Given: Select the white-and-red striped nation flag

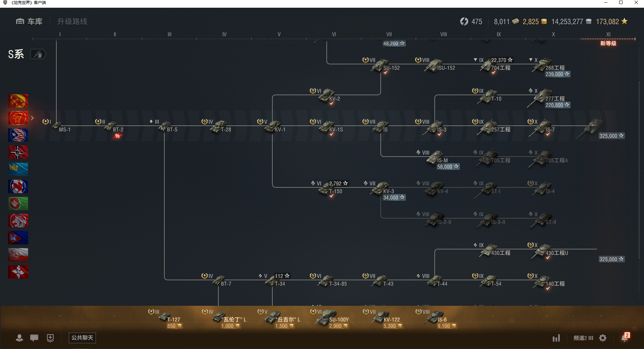Looking at the screenshot, I should (18, 255).
